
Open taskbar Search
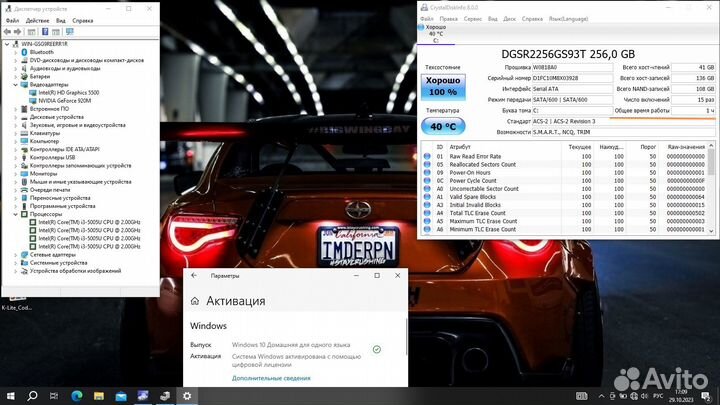click(x=32, y=395)
